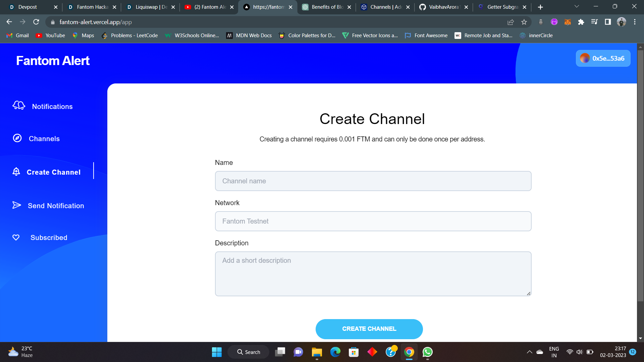Image resolution: width=644 pixels, height=362 pixels.
Task: Bookmark page with star icon
Action: [524, 22]
